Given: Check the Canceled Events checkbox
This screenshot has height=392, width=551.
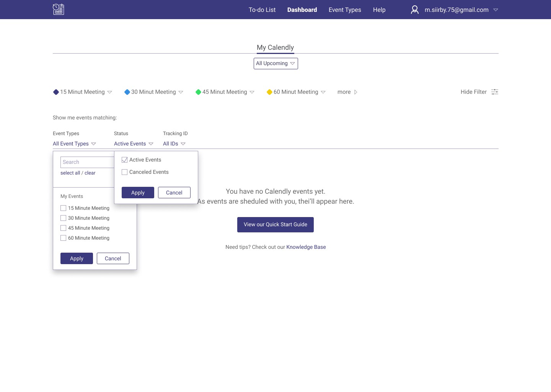Looking at the screenshot, I should (x=124, y=172).
